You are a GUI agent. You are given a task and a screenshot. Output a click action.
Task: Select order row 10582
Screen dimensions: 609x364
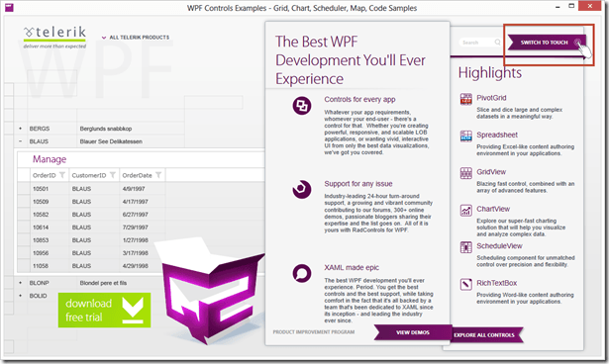click(91, 215)
